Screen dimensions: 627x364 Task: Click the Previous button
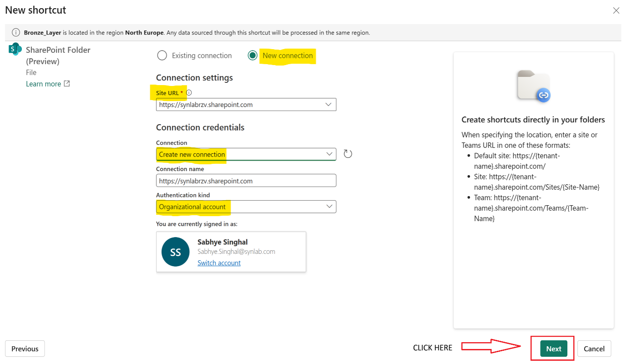[25, 349]
